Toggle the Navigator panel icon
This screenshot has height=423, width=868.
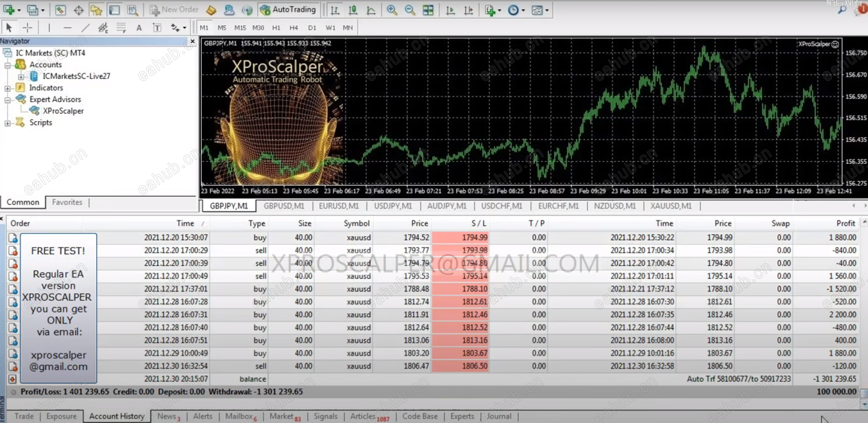(96, 10)
